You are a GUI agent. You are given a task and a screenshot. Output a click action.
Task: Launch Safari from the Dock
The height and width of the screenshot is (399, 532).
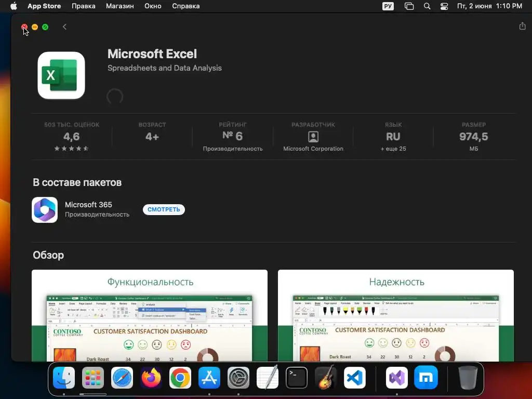[122, 377]
